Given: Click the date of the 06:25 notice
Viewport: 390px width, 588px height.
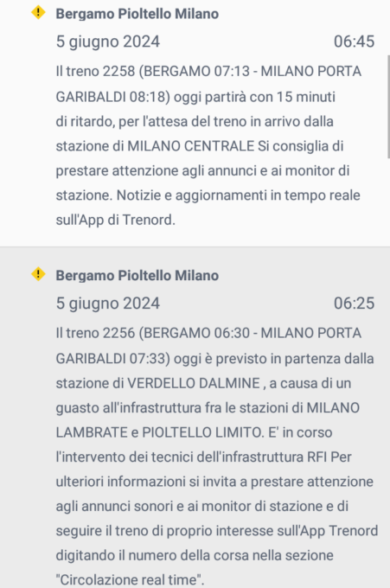Looking at the screenshot, I should click(108, 303).
